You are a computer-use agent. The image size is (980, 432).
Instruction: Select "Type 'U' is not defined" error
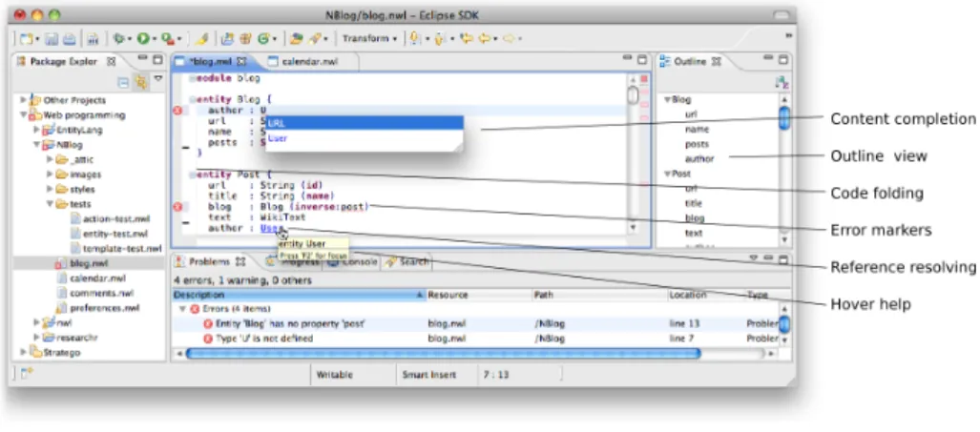point(263,339)
